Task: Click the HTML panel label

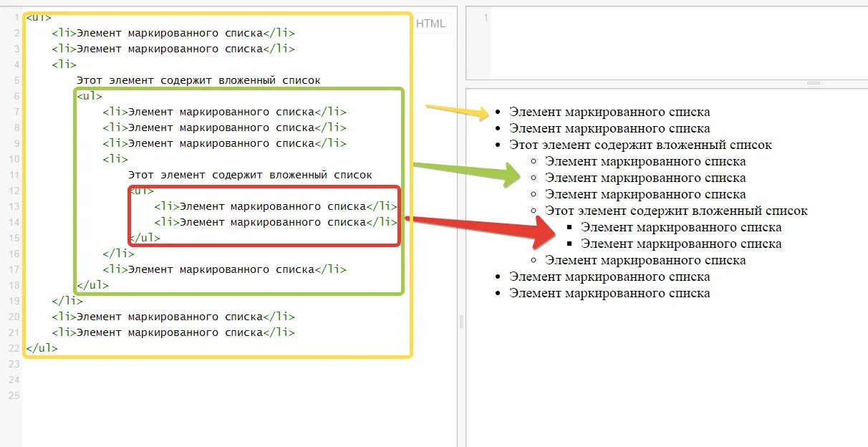Action: (430, 24)
